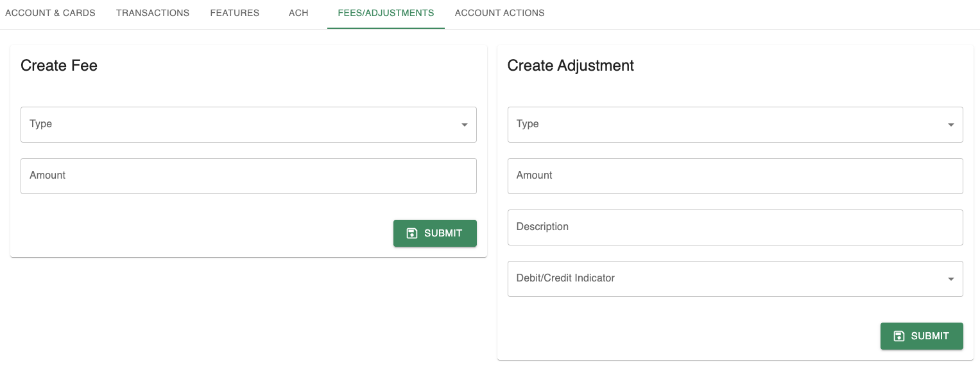Focus the Amount field in Create Fee

click(248, 176)
